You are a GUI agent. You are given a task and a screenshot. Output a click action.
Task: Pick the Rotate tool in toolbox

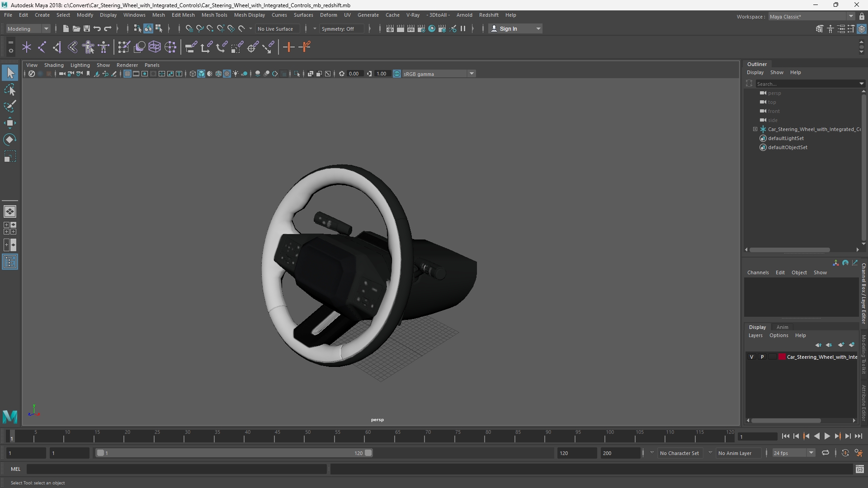pyautogui.click(x=10, y=140)
